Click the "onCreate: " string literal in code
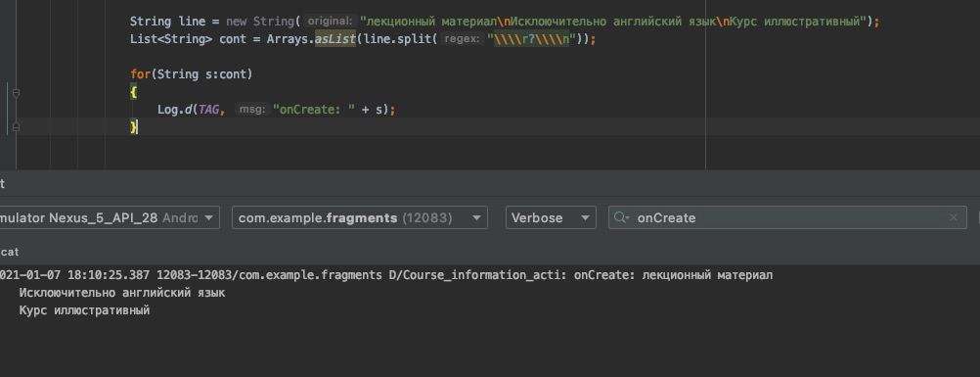Screen dimensions: 980x377 (x=314, y=110)
